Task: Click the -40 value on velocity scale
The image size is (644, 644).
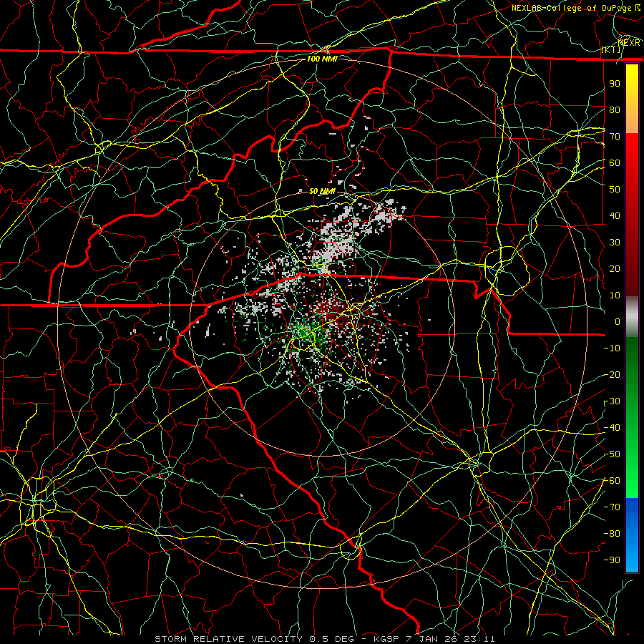Action: (612, 428)
